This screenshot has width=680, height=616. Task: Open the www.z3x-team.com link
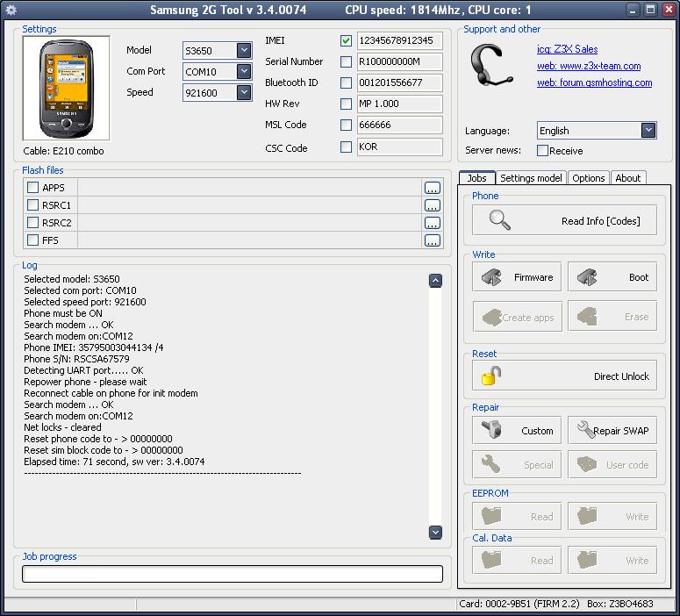point(589,66)
